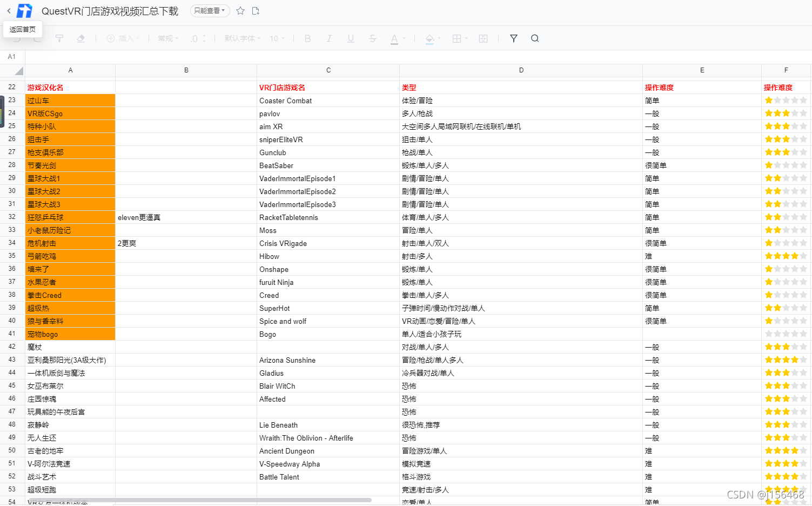Screen dimensions: 812x506
Task: Click the 难 difficulty cell in 弓箭吃鸡 row
Action: [x=702, y=256]
